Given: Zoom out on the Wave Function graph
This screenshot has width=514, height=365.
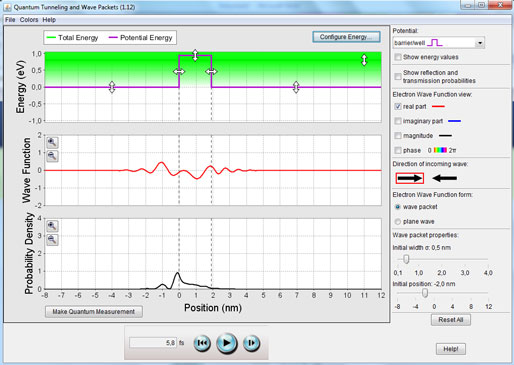Looking at the screenshot, I should click(x=52, y=156).
